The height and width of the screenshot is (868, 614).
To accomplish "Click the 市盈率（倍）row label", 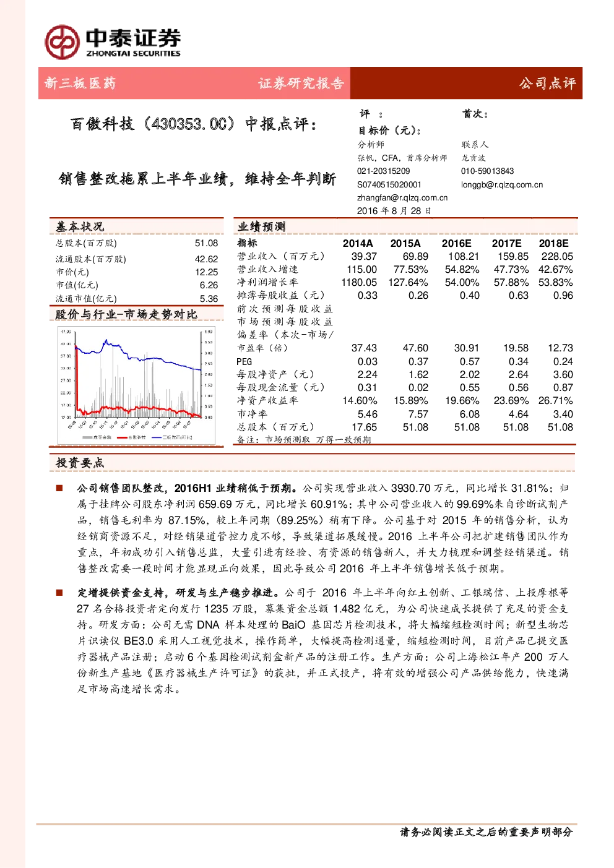I will pos(262,348).
